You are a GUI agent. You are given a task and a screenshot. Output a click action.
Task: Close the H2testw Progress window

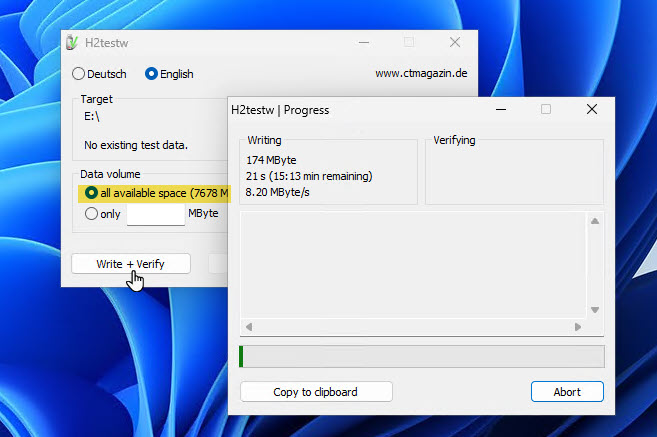592,110
